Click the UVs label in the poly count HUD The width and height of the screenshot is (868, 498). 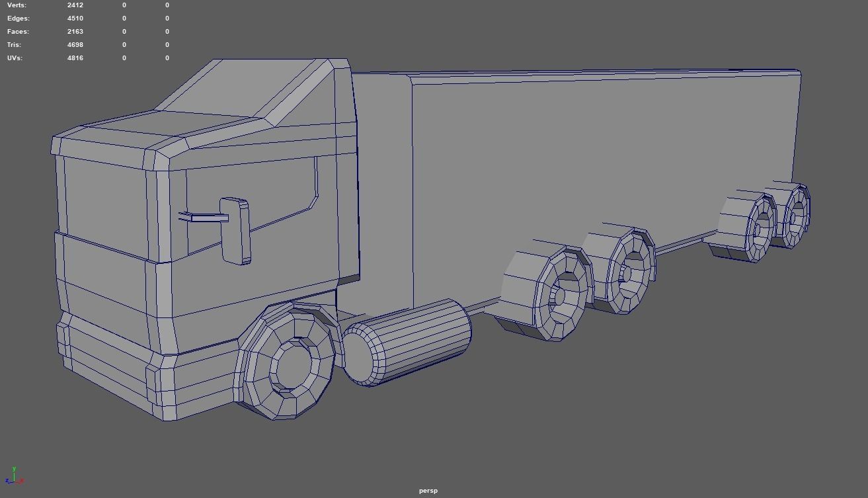[15, 58]
